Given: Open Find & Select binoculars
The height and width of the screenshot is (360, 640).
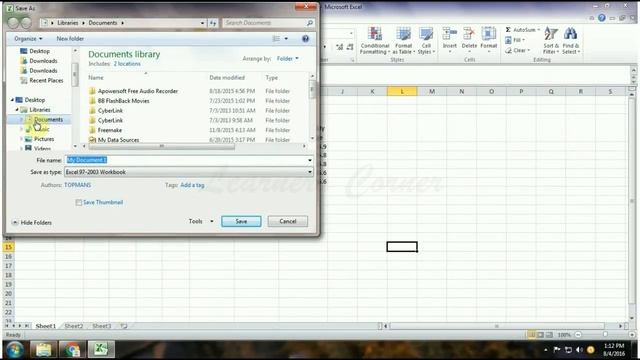Looking at the screenshot, I should 571,40.
